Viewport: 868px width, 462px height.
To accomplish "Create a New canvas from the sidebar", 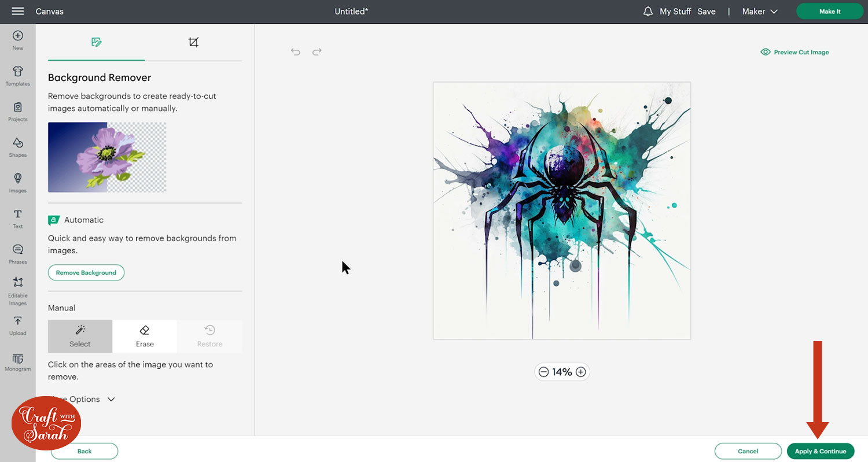I will click(x=18, y=40).
